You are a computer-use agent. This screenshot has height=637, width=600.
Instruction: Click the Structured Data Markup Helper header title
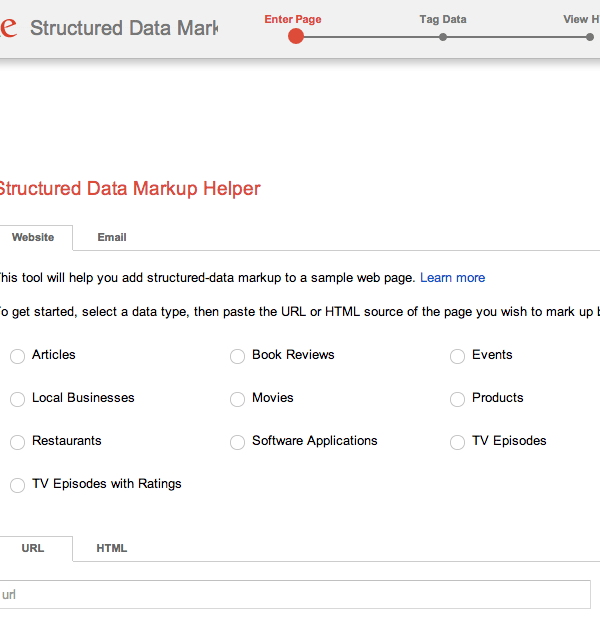(124, 28)
